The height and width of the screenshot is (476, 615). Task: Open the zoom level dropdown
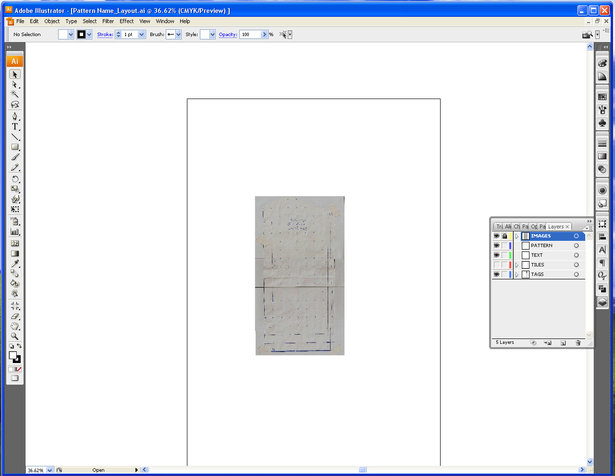[50, 470]
